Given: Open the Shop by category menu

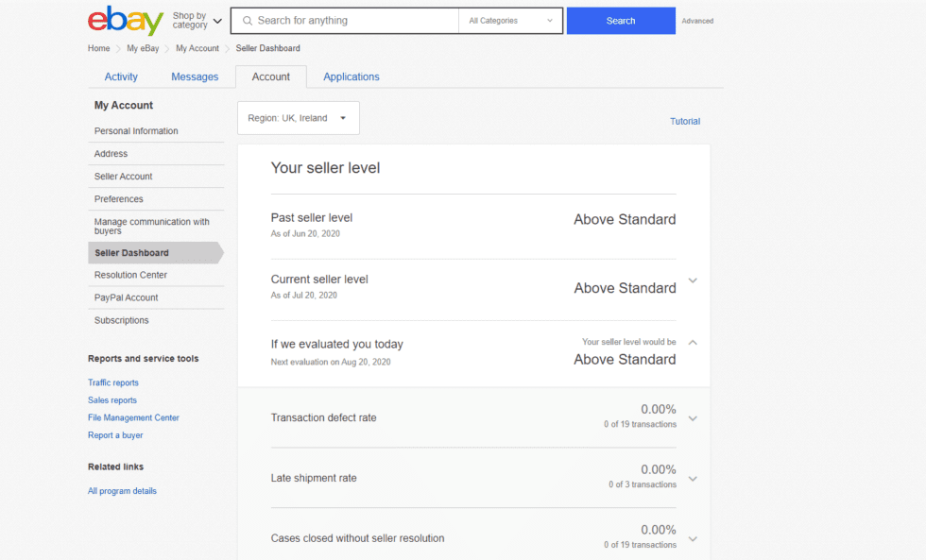Looking at the screenshot, I should [197, 21].
